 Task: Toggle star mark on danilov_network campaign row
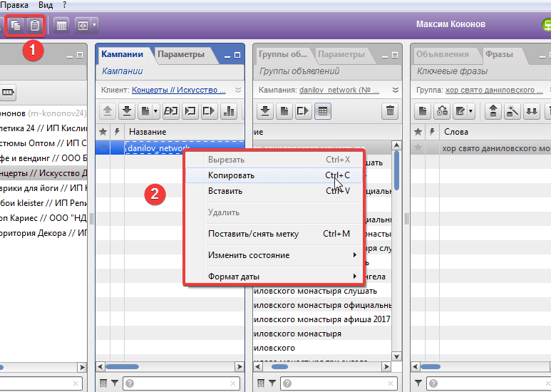click(103, 148)
